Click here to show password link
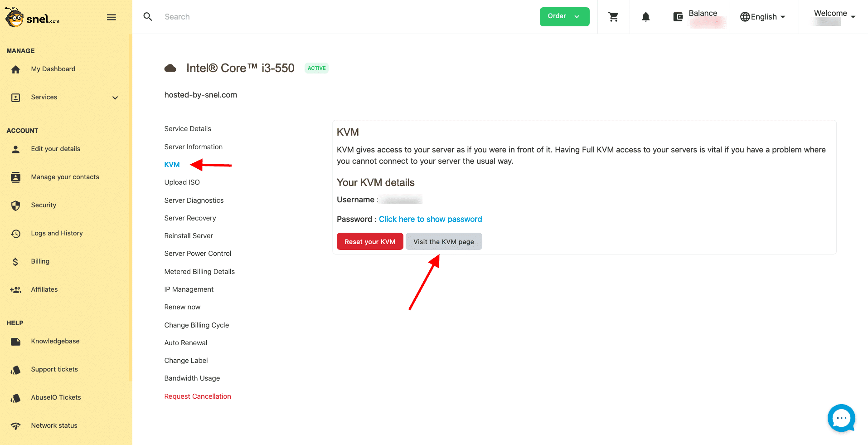This screenshot has width=868, height=445. coord(430,219)
